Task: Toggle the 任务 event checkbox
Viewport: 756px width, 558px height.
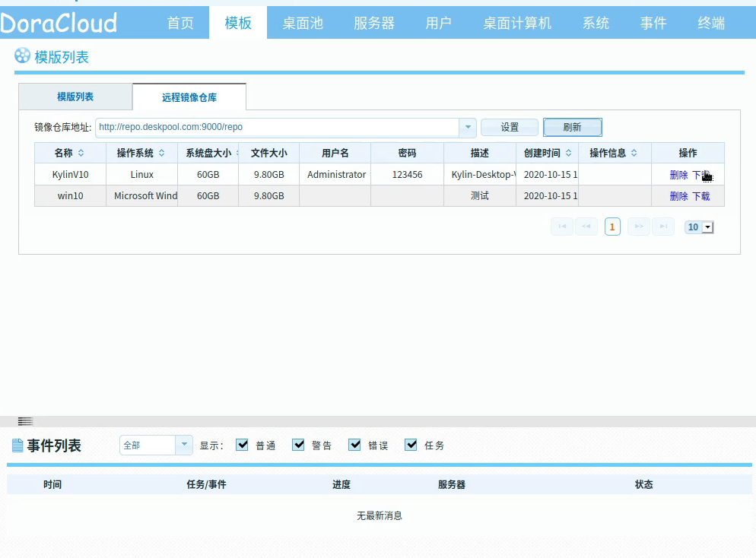Action: click(x=411, y=445)
